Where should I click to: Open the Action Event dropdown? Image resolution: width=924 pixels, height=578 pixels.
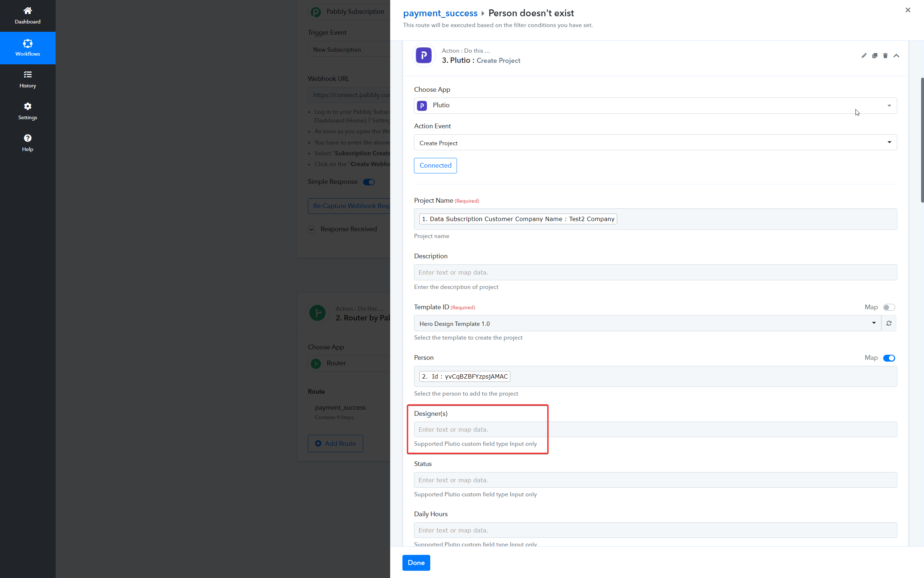655,143
